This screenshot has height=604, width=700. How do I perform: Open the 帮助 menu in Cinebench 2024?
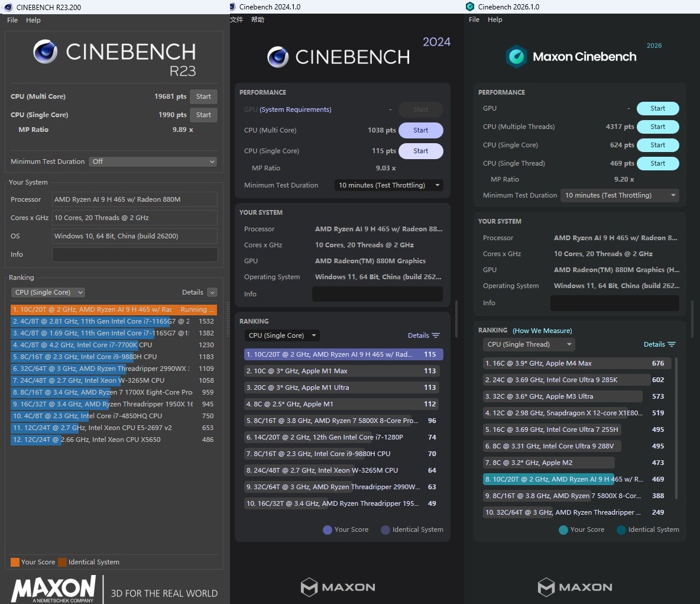258,20
